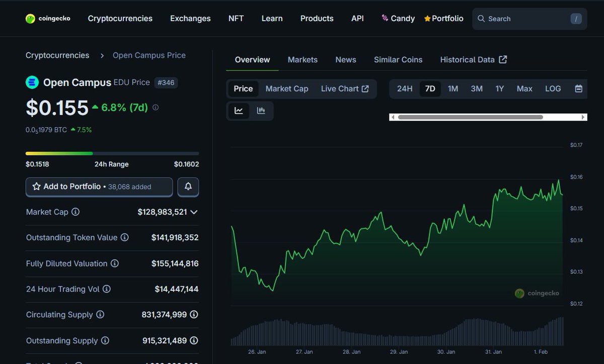Select the Max time range
Screen dimensions: 604x364
[x=524, y=88]
